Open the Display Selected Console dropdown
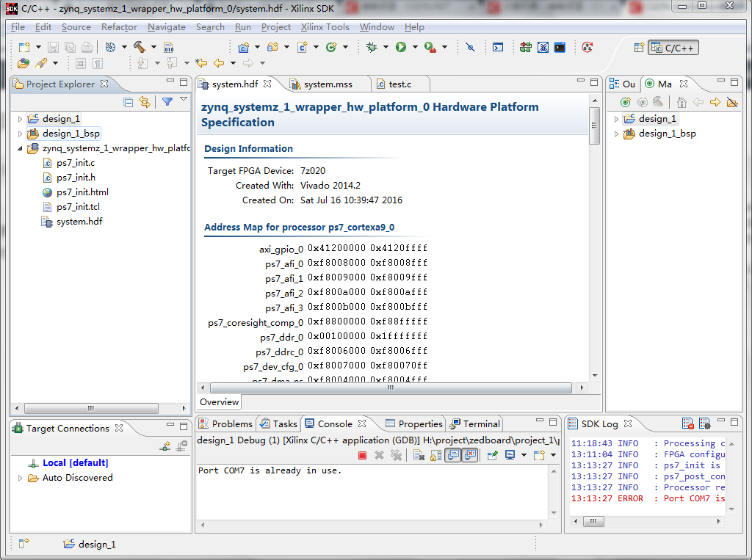The width and height of the screenshot is (752, 560). [x=523, y=455]
